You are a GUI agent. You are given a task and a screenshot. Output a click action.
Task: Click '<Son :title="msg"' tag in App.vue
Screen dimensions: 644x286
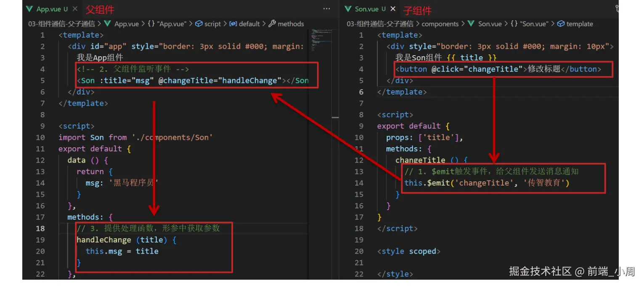193,81
